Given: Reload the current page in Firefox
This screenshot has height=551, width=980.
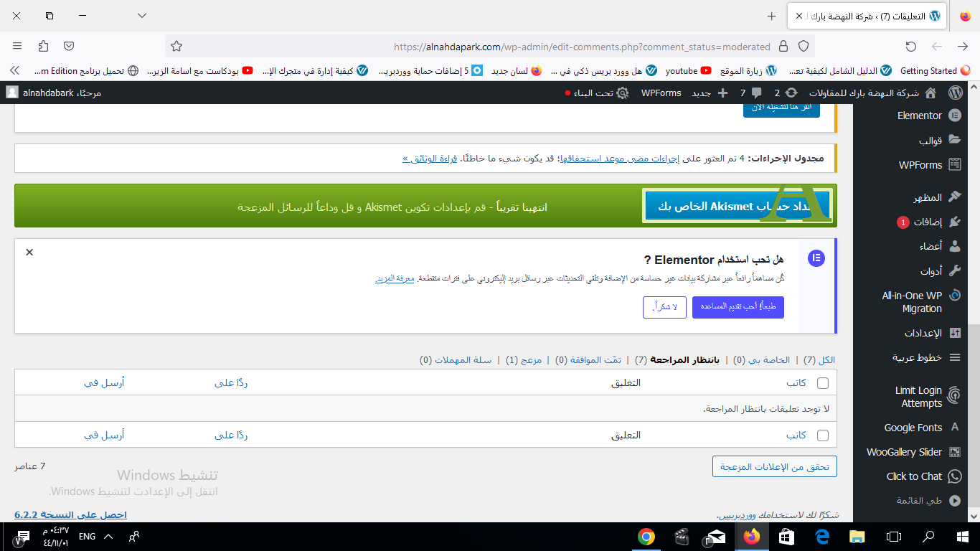Looking at the screenshot, I should tap(911, 47).
